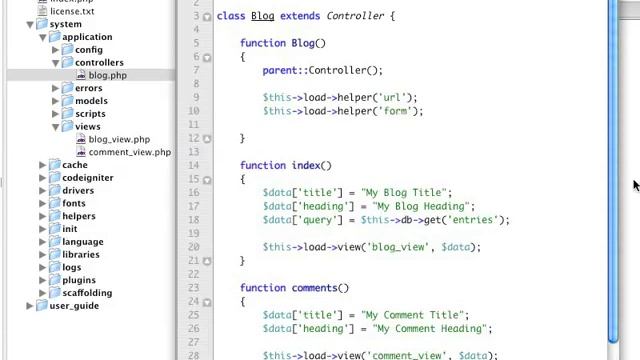The image size is (640, 360).
Task: Expand the helpers folder
Action: (42, 216)
